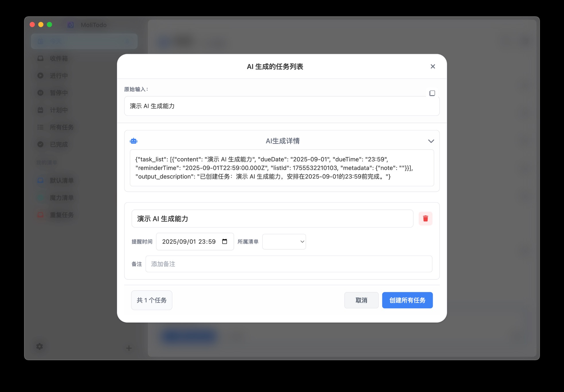Click the robot icon in AI details
Image resolution: width=564 pixels, height=392 pixels.
(x=134, y=141)
